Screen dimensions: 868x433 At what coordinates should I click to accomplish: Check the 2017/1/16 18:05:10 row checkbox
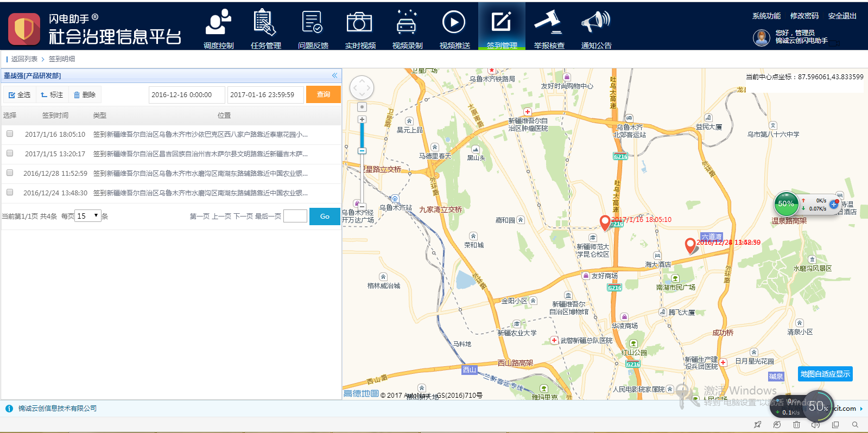10,133
